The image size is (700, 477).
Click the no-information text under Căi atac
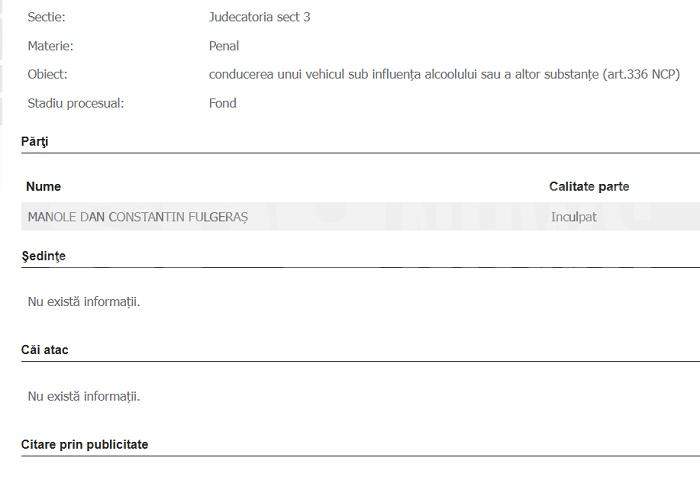pos(84,397)
